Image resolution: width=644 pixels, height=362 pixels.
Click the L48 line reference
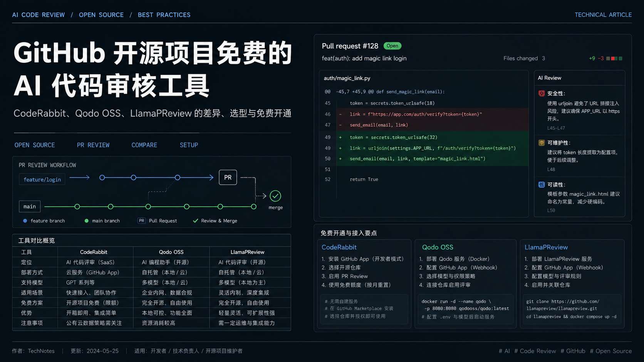click(x=551, y=169)
